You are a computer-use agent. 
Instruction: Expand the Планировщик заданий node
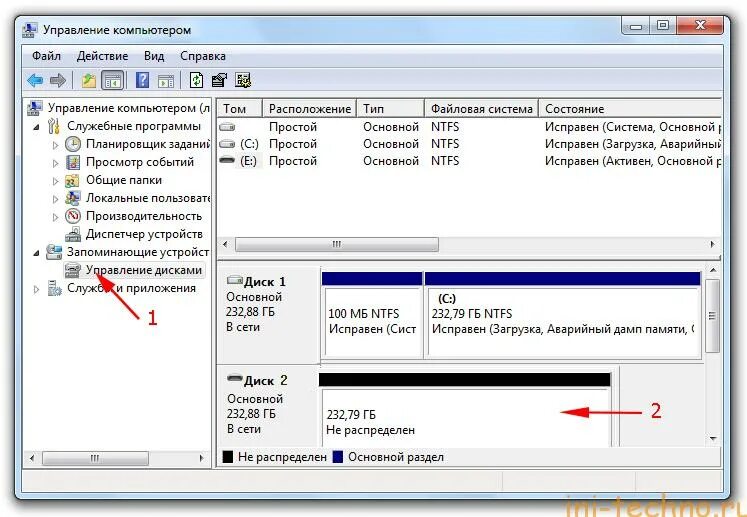(55, 144)
